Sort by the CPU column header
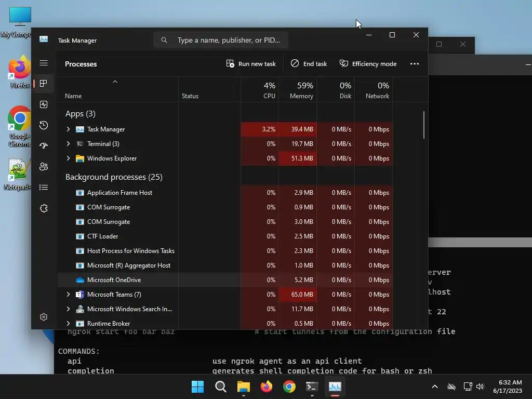This screenshot has height=399, width=532. click(x=260, y=89)
